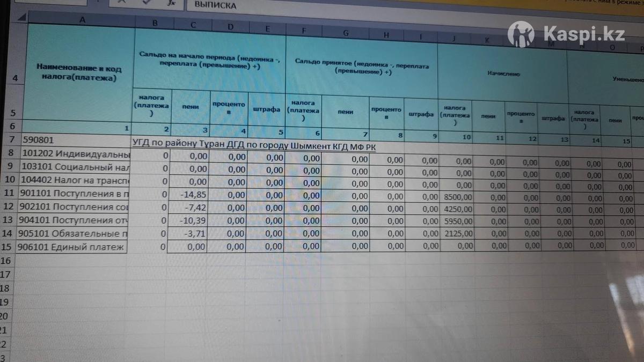The image size is (644, 362).
Task: Click the Insert Function fx icon
Action: pyautogui.click(x=171, y=3)
